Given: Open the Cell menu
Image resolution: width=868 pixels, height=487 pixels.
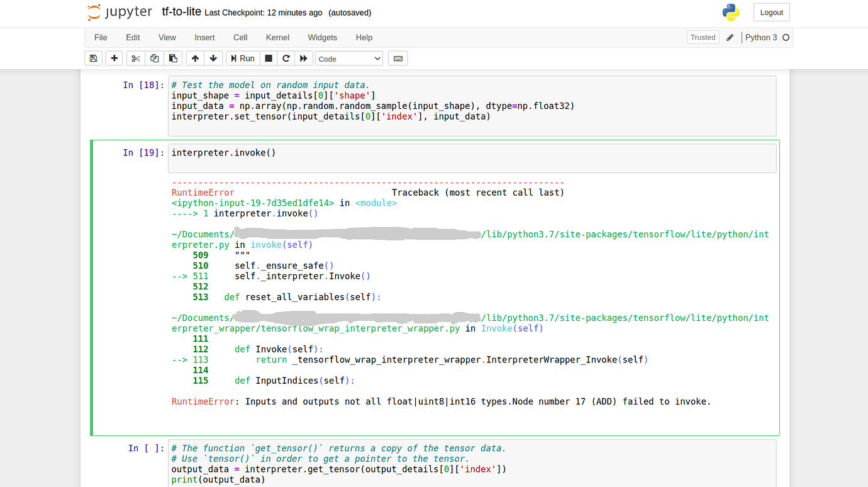Looking at the screenshot, I should pos(240,38).
